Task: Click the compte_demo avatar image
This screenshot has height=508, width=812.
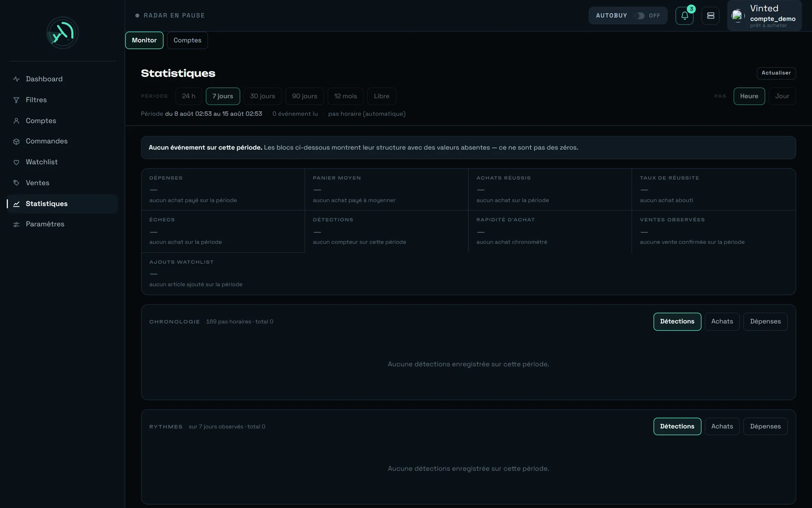Action: [x=738, y=16]
